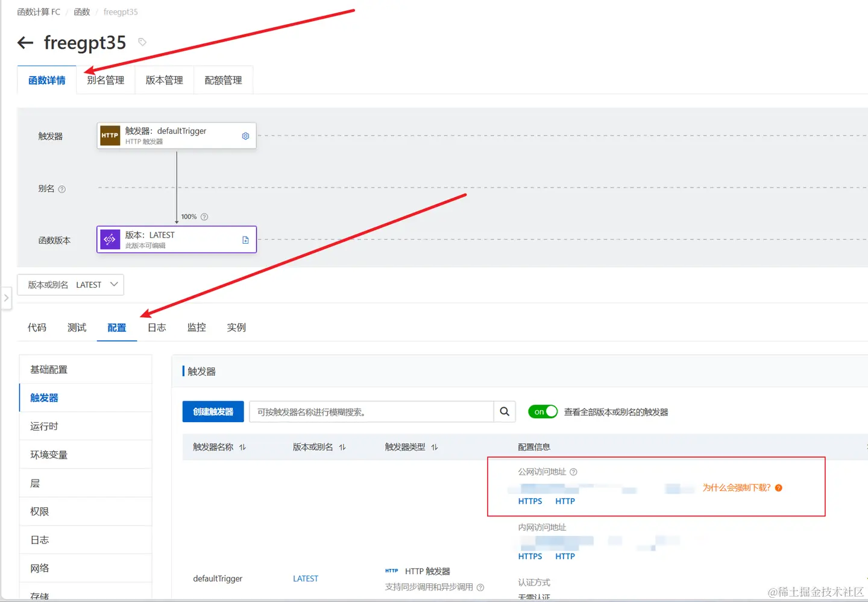This screenshot has height=602, width=868.
Task: Click the trigger name search field
Action: (x=371, y=411)
